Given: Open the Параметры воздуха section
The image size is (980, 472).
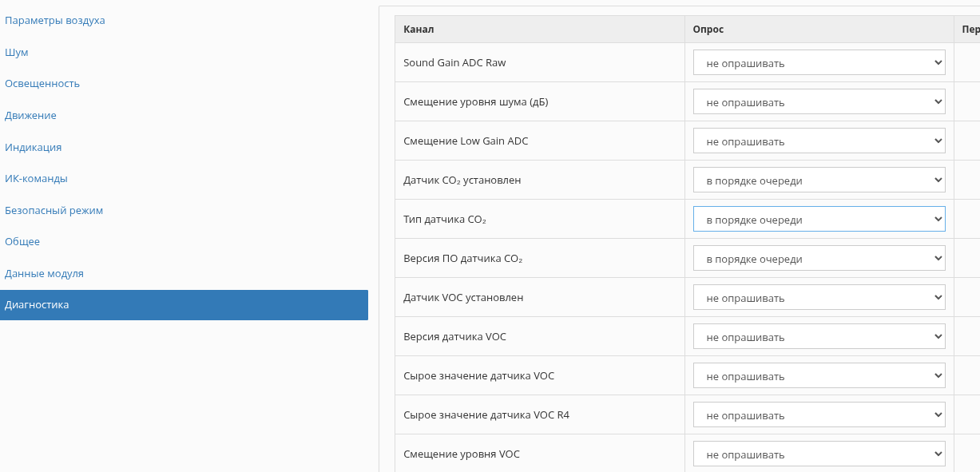Looking at the screenshot, I should tap(55, 20).
